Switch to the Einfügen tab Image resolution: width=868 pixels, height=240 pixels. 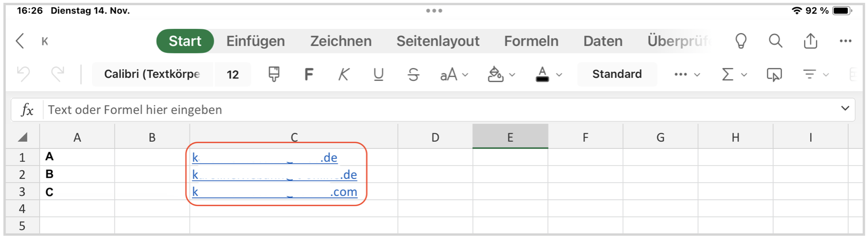coord(255,41)
